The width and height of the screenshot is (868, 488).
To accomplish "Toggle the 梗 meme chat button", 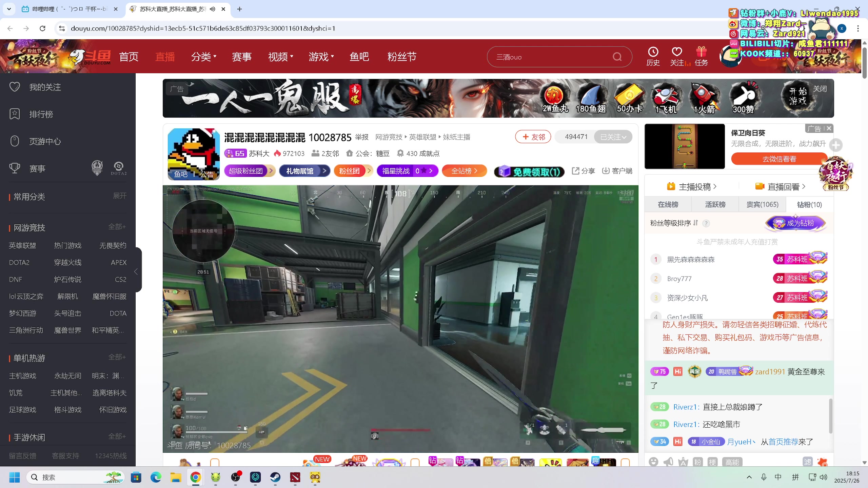I will 712,462.
